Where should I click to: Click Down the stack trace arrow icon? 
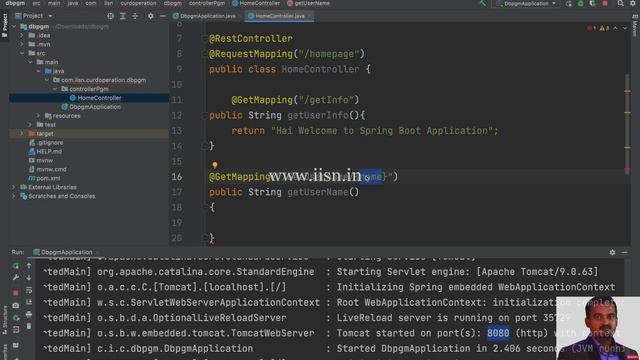(x=29, y=278)
